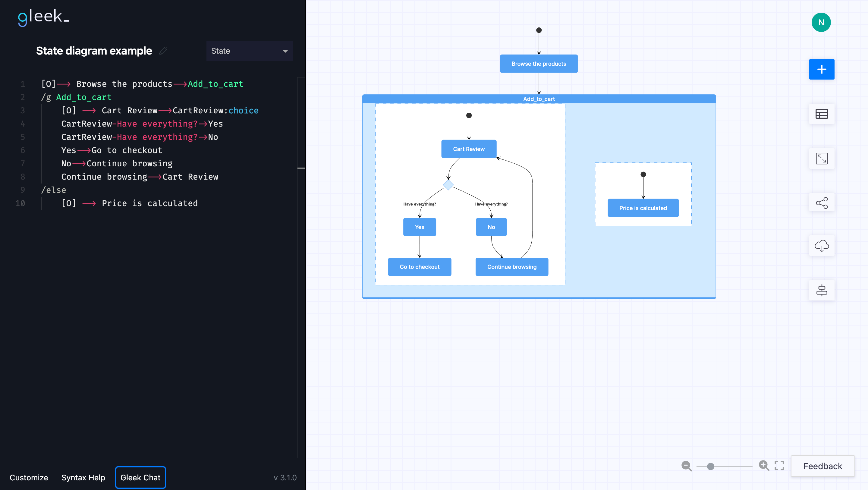Adjust the zoom slider handle

(710, 466)
